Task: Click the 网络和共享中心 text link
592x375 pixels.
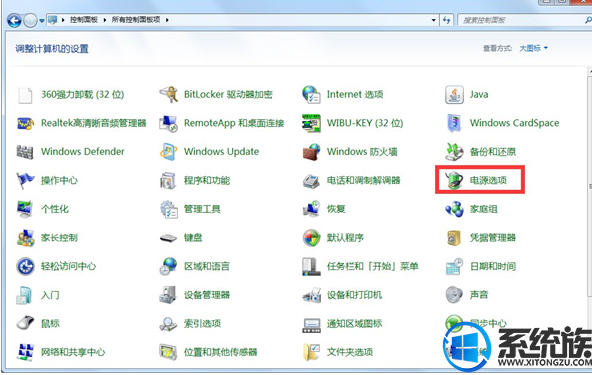Action: (73, 352)
